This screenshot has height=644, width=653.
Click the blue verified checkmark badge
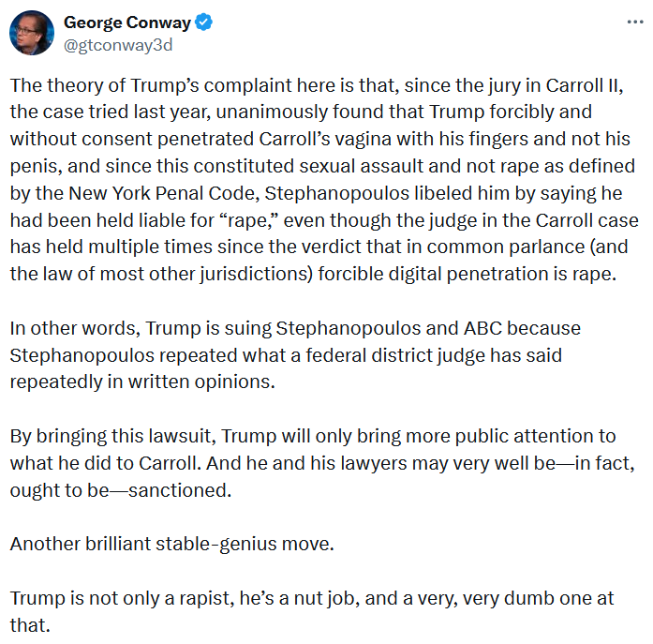pyautogui.click(x=204, y=22)
